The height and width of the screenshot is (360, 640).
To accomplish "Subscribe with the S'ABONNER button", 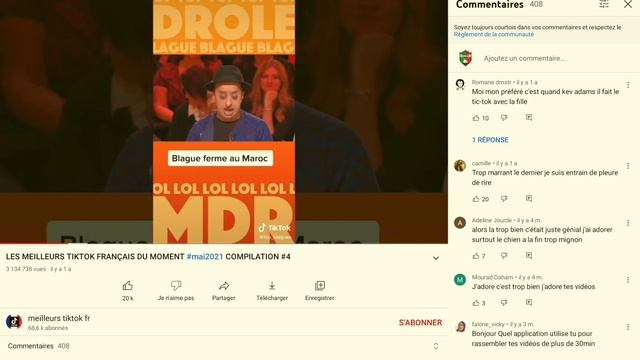I will point(420,322).
